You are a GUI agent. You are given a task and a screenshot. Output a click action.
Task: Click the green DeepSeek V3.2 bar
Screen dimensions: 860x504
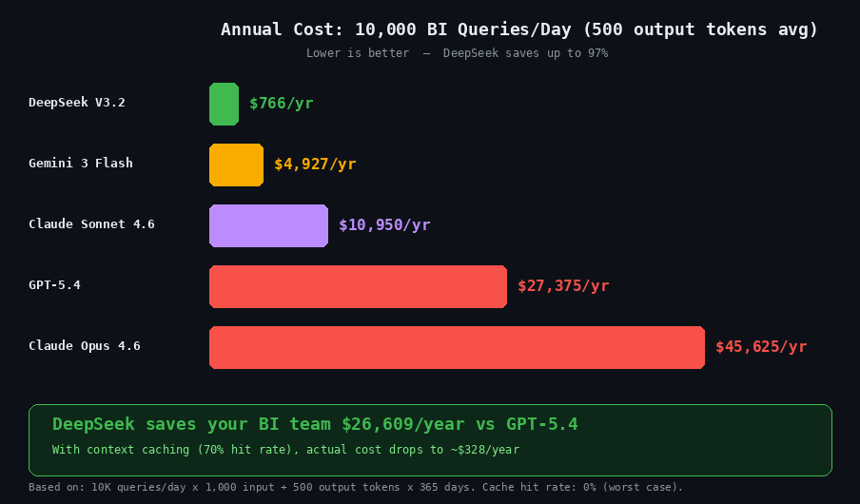pos(224,105)
